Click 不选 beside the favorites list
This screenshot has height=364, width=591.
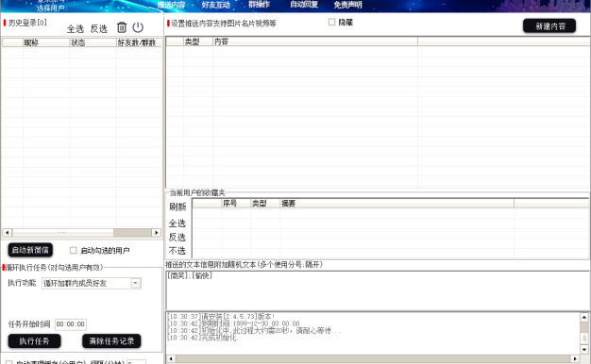[177, 251]
